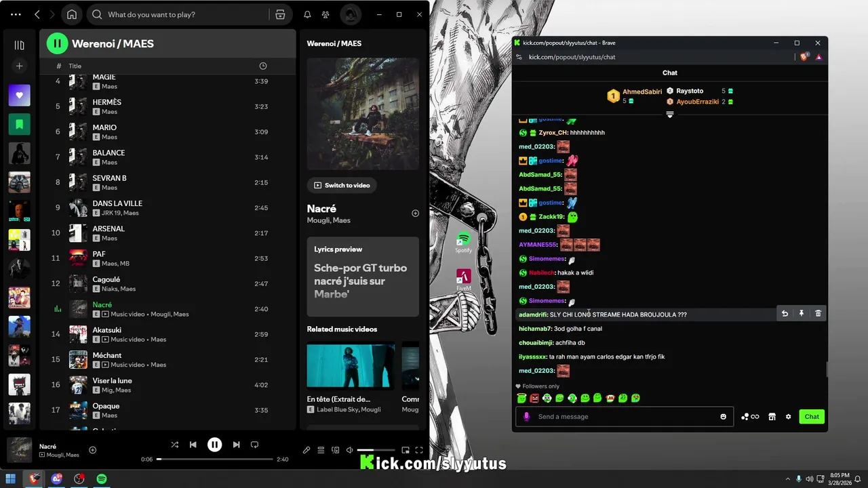
Task: Toggle the Lyrics microphone icon
Action: point(307,450)
